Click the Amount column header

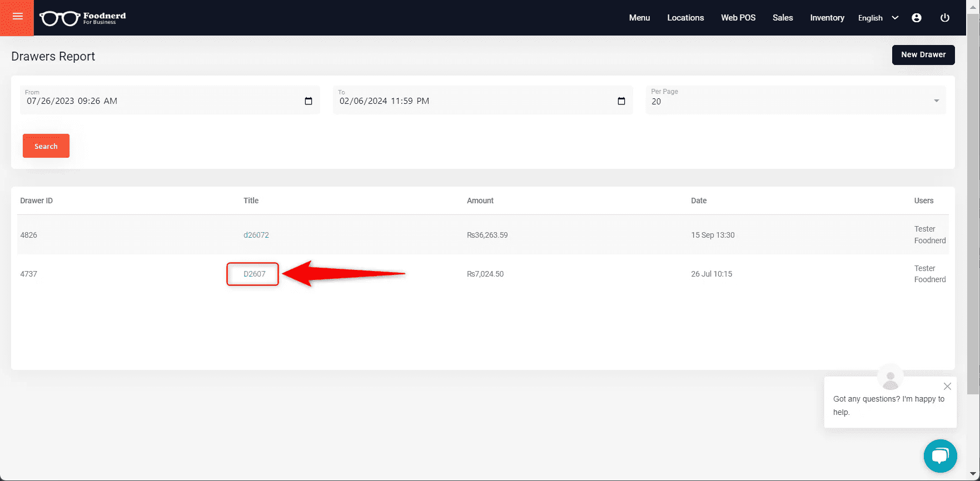[x=480, y=201]
